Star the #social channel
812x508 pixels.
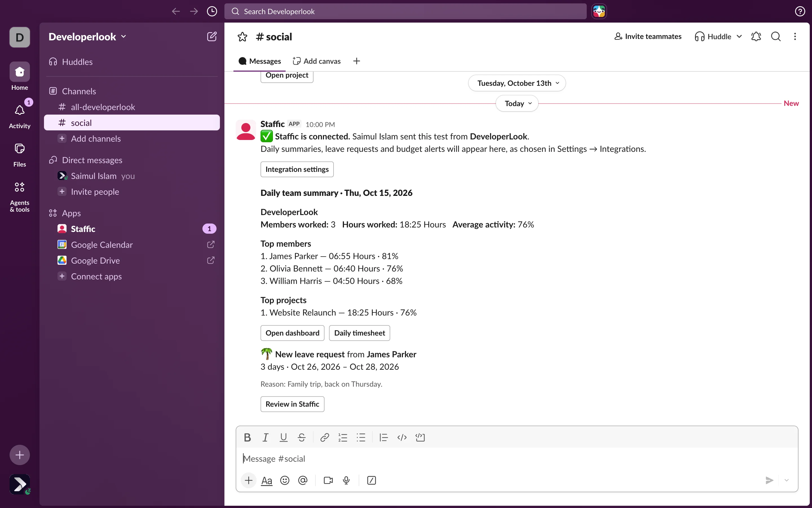(x=242, y=37)
